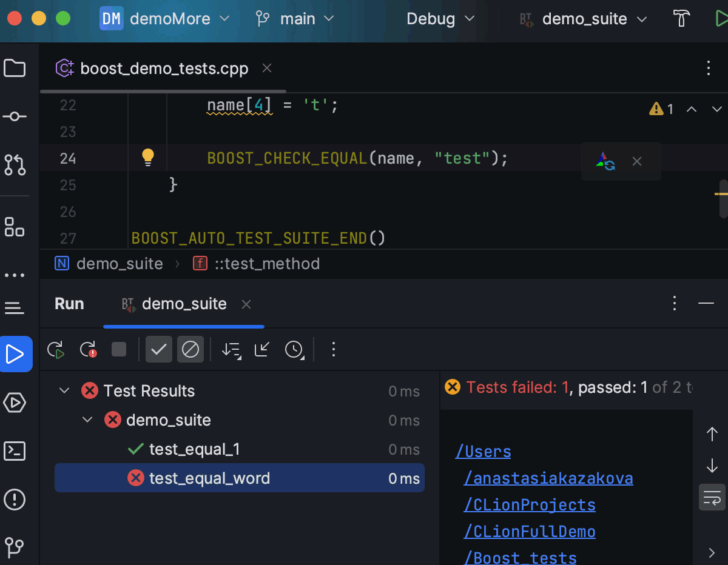Click the Build hammer icon
Viewport: 728px width, 565px height.
tap(681, 19)
